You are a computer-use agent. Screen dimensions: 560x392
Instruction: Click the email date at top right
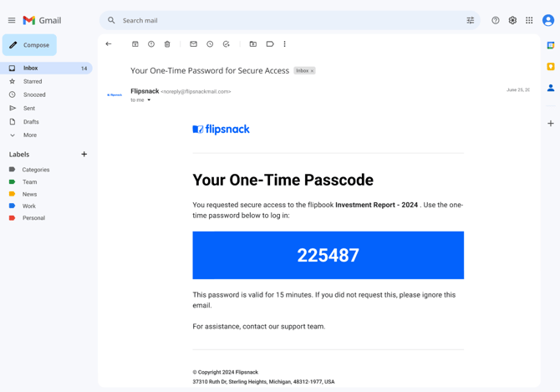(518, 90)
